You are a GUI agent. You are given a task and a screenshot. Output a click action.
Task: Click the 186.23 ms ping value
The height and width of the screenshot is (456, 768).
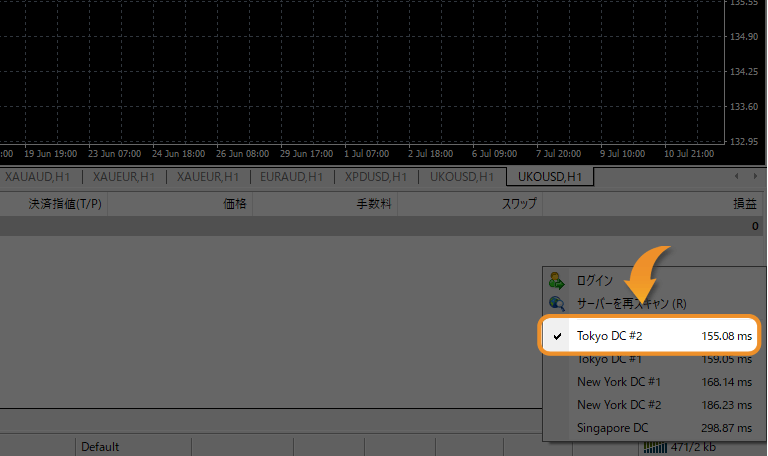tap(726, 405)
